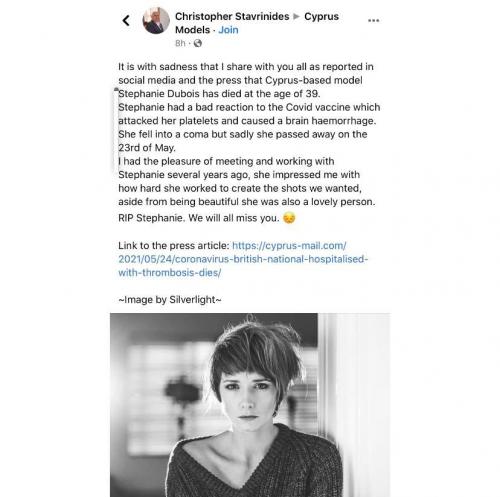Open the cyprus-mail.com article link
500x497 pixels.
click(x=243, y=259)
